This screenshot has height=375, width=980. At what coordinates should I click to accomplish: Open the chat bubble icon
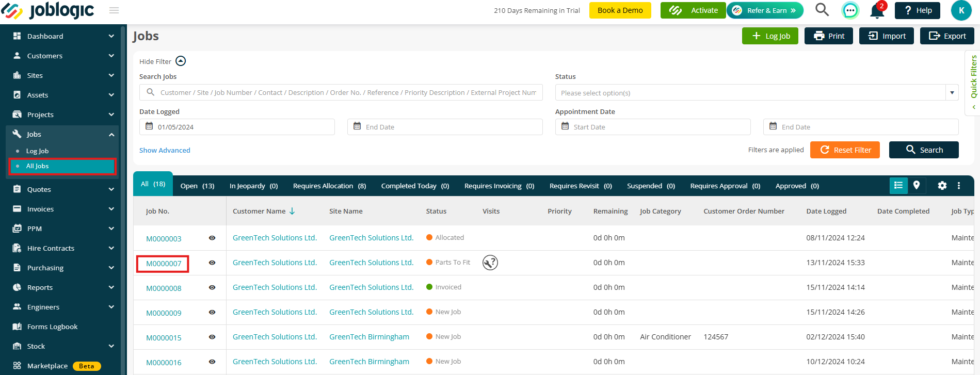(x=850, y=10)
